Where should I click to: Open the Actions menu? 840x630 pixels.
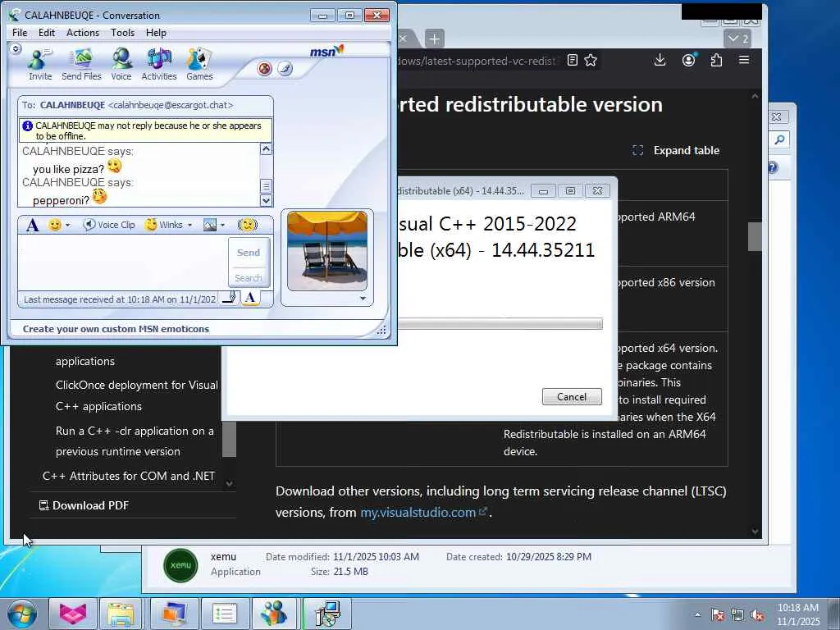83,33
